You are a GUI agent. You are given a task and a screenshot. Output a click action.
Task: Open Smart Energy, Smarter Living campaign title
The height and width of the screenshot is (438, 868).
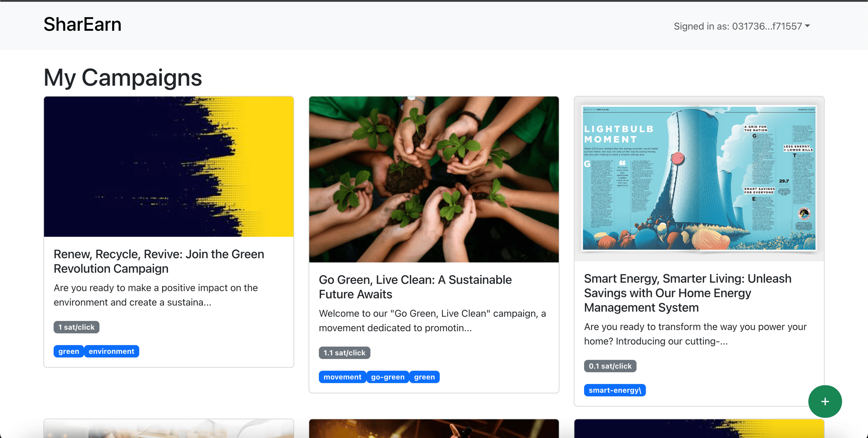point(688,292)
